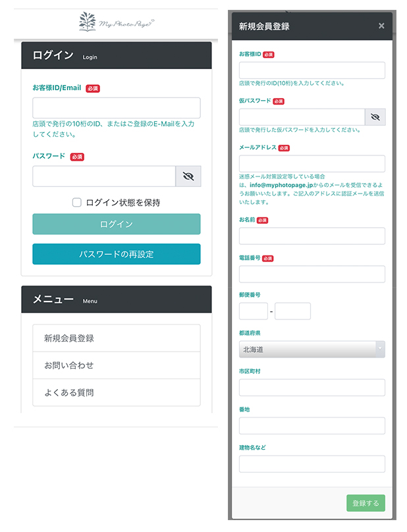The image size is (407, 532).
Task: Open お問い合わせ menu item
Action: pos(117,365)
